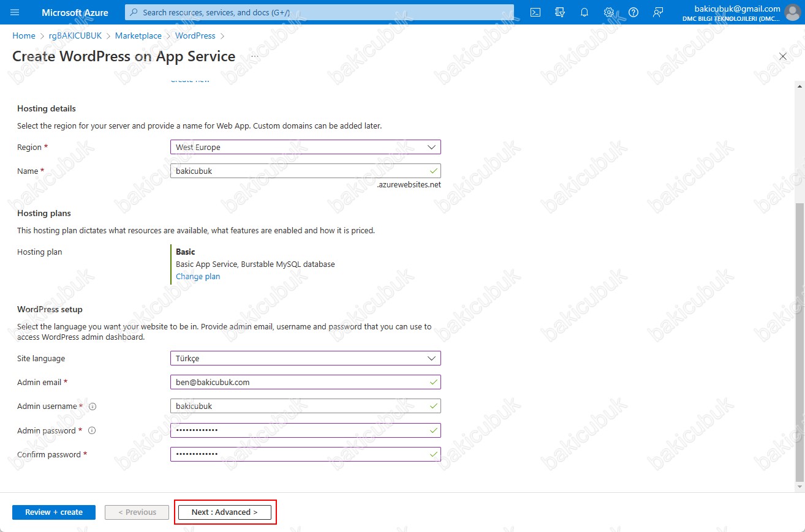The image size is (805, 532).
Task: Open the Azure portal hamburger menu
Action: tap(15, 12)
